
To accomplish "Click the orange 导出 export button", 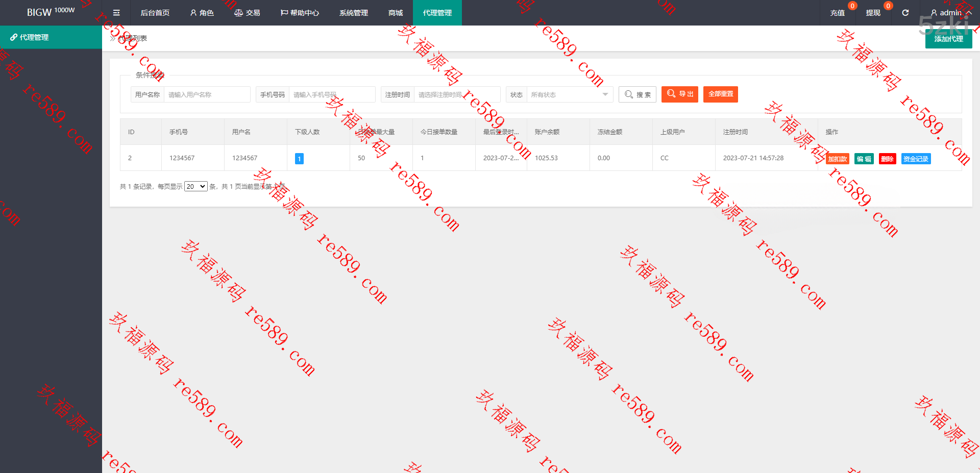I will [x=679, y=94].
